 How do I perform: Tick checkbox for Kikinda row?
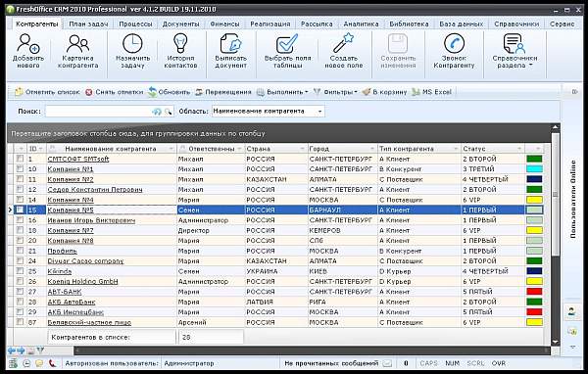[x=20, y=270]
